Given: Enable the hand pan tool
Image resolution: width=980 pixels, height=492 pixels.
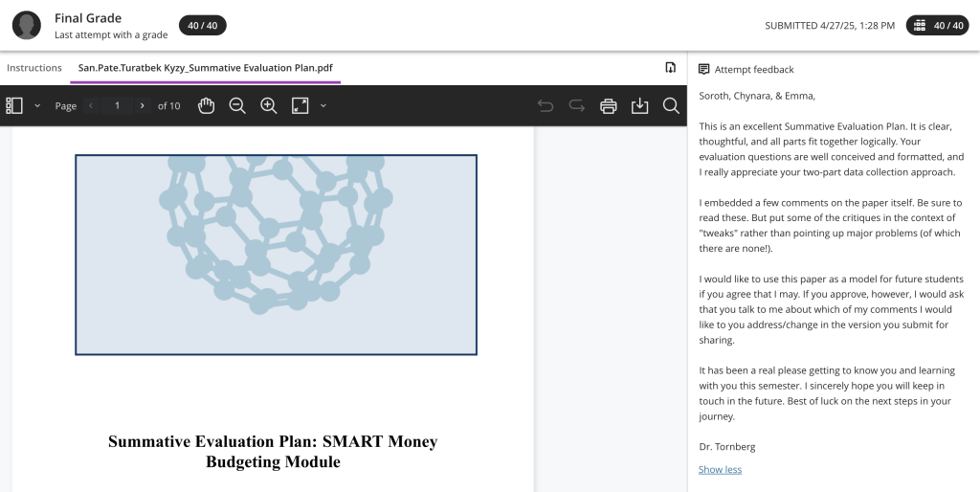Looking at the screenshot, I should tap(206, 105).
